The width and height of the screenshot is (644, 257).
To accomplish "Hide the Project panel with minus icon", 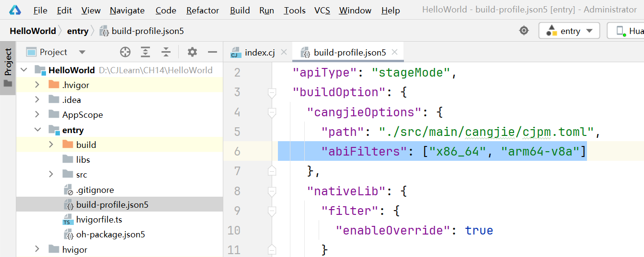I will click(x=212, y=52).
